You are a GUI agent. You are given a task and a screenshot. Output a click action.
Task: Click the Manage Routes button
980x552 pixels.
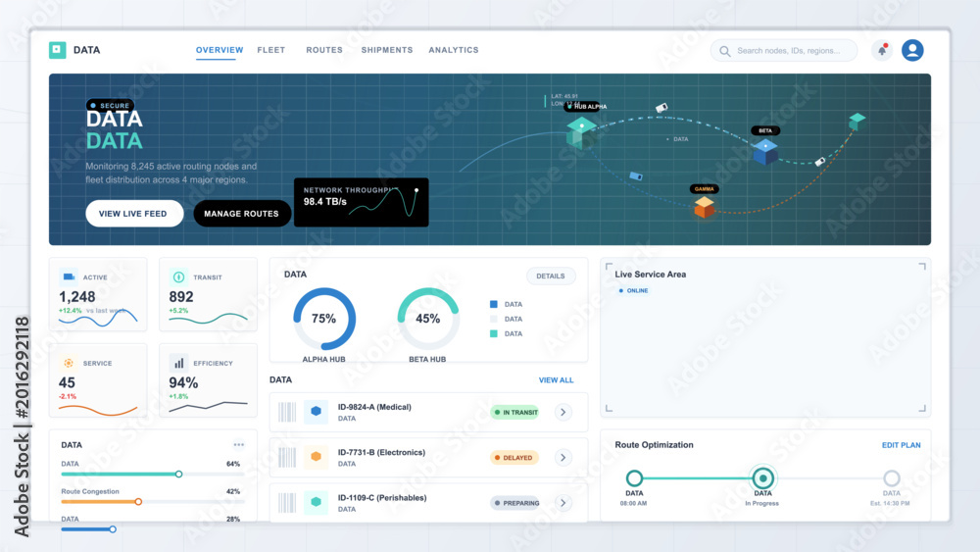(x=242, y=213)
